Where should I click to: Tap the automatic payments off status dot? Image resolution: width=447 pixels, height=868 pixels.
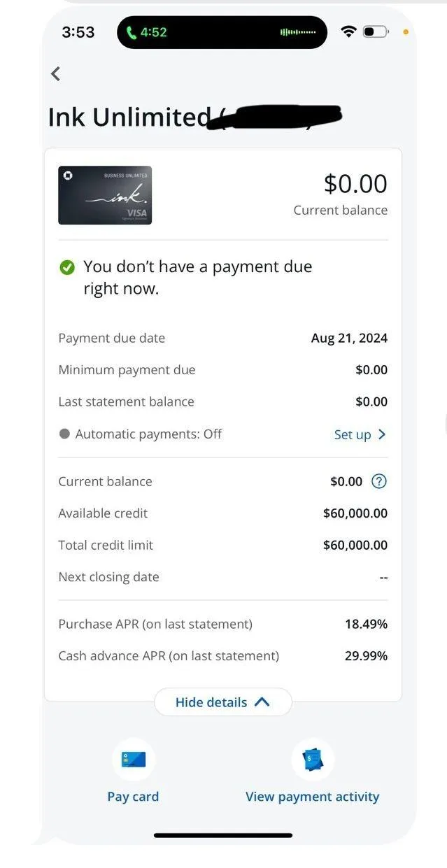point(64,434)
